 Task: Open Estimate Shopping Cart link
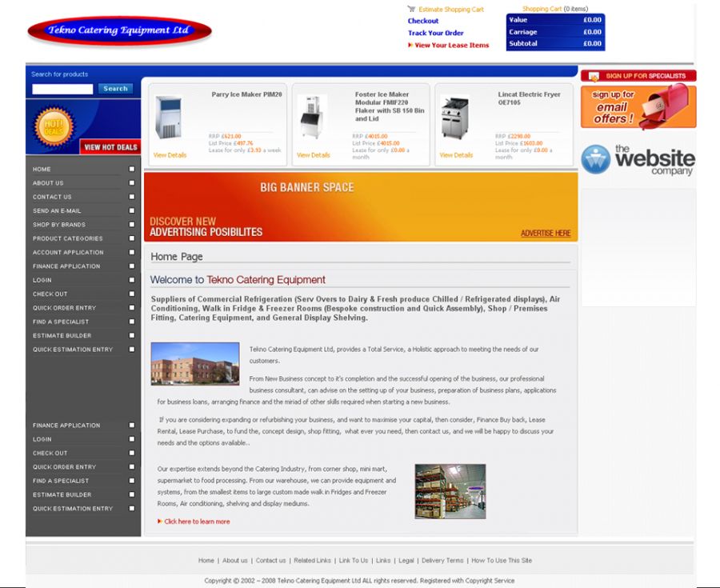click(x=451, y=9)
